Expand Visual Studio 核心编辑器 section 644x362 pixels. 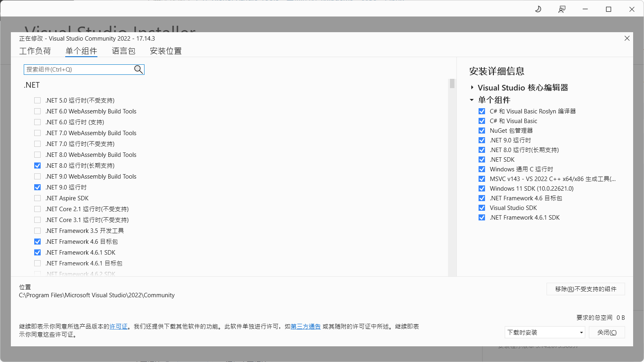tap(472, 87)
